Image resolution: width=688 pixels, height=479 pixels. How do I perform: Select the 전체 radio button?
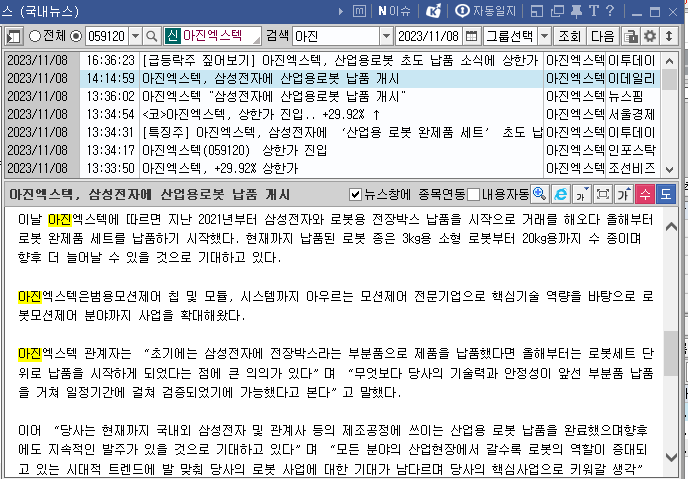[x=35, y=36]
